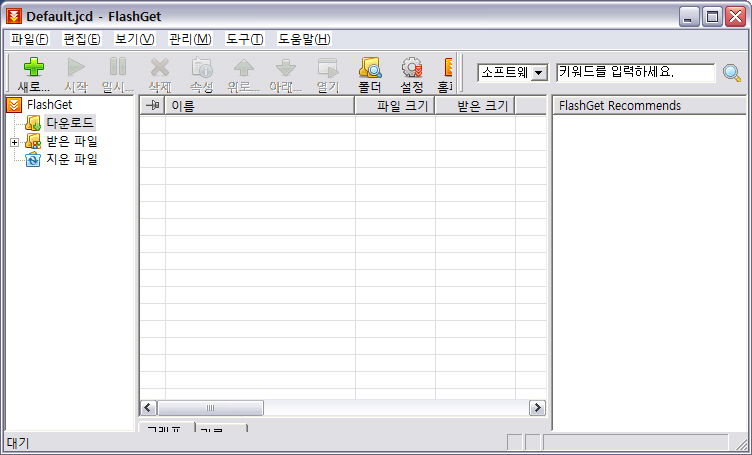Sort by 받은 크기 column header
This screenshot has height=455, width=752.
(x=475, y=105)
